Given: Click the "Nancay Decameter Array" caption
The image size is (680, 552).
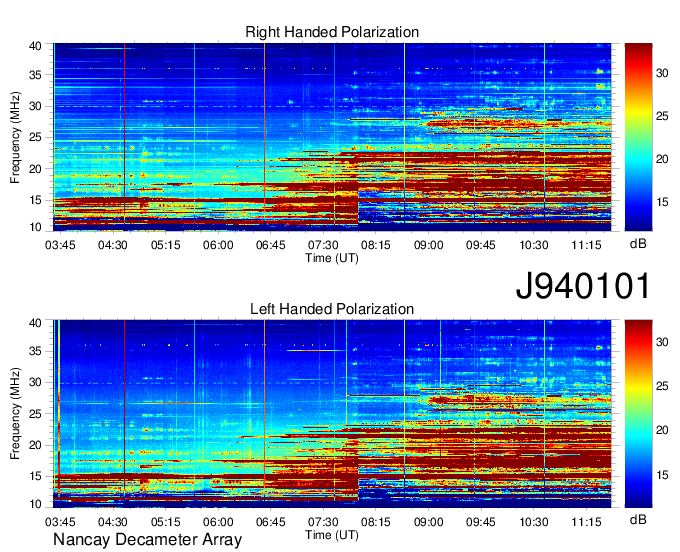Looking at the screenshot, I should [x=147, y=540].
